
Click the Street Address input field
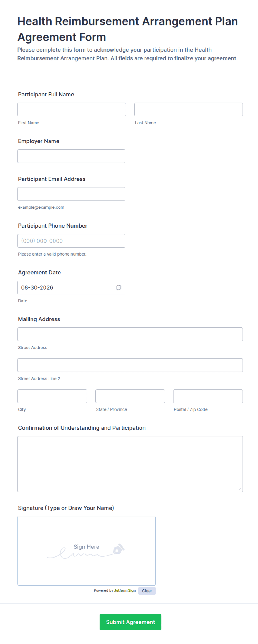(x=130, y=334)
